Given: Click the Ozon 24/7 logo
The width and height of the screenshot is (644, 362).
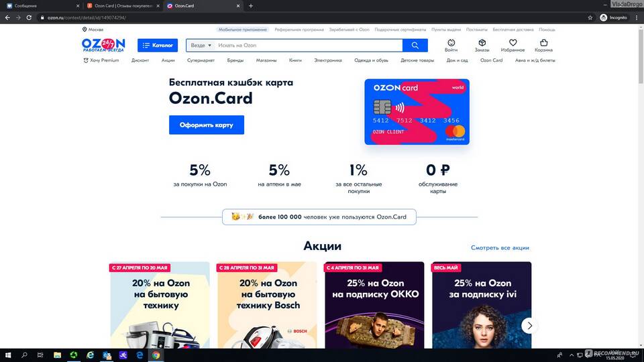Looking at the screenshot, I should click(103, 45).
